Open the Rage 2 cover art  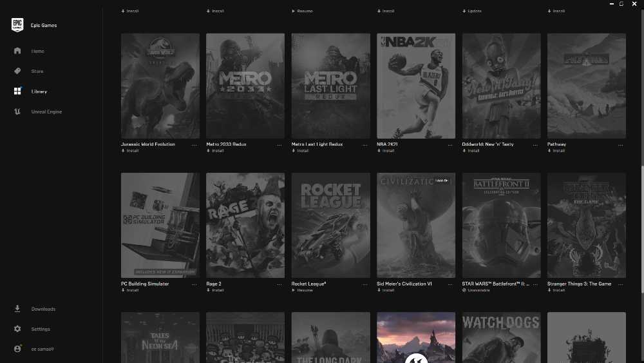click(245, 225)
